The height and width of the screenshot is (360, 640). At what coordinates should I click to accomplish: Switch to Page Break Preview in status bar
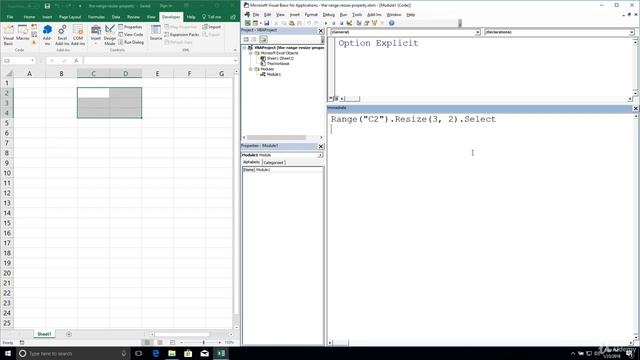172,342
